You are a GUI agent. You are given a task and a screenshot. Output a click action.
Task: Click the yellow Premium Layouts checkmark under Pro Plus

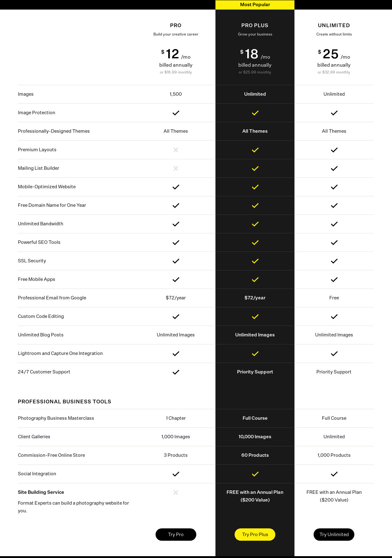pos(255,150)
